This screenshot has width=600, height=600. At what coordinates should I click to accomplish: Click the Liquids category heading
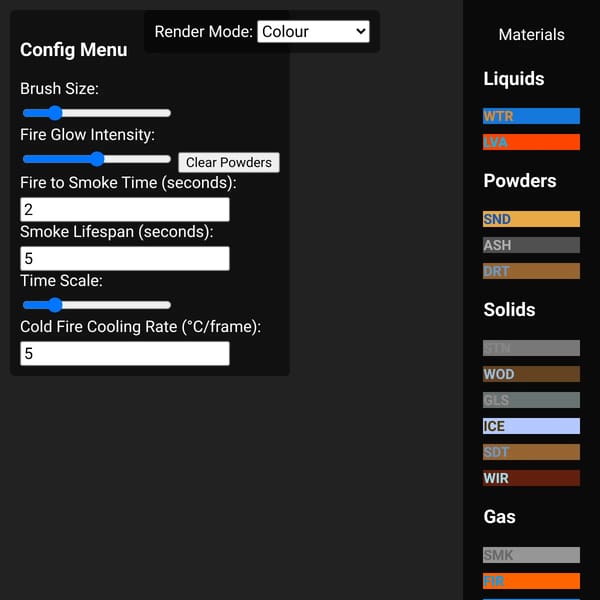coord(514,79)
